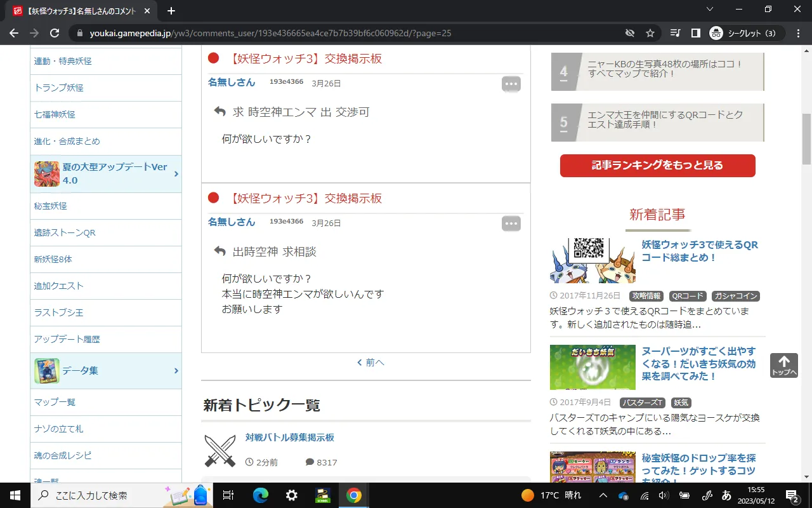Click the 攻略情報 tag

pyautogui.click(x=647, y=296)
